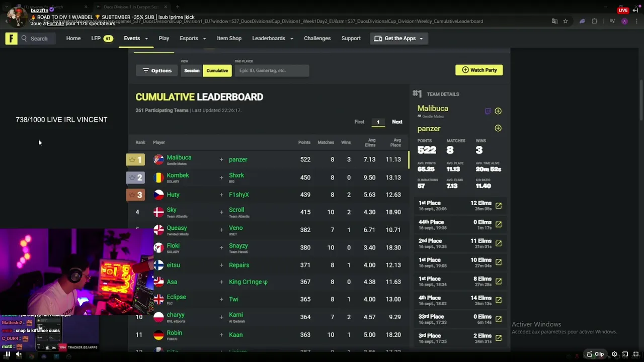Click the Matches column header
Screen dimensions: 644x362
click(x=326, y=142)
